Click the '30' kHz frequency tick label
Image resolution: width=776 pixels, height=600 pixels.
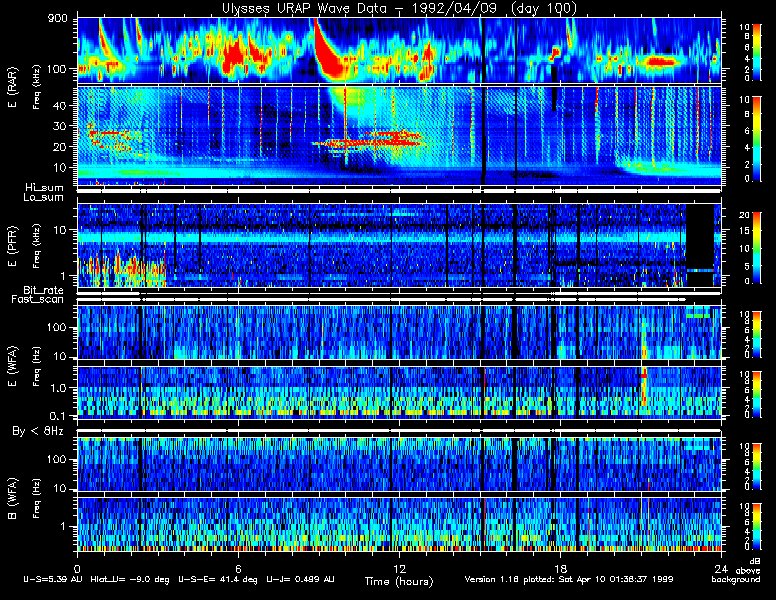click(59, 126)
